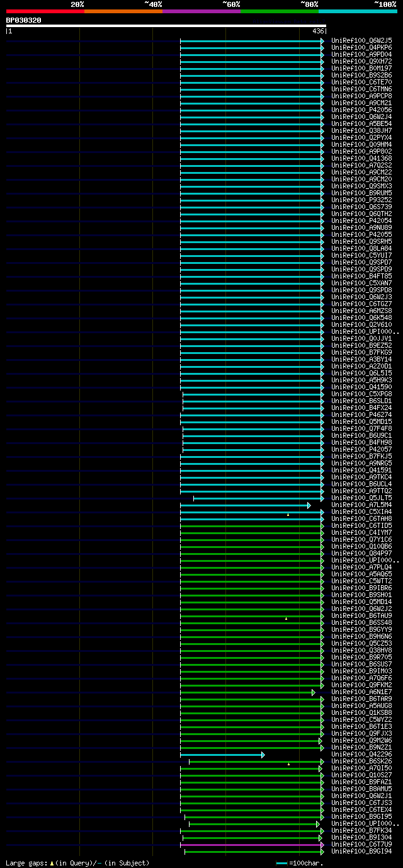403x868 pixels.
Task: Click the purple alignment bar for C6T7U9
Action: [251, 845]
